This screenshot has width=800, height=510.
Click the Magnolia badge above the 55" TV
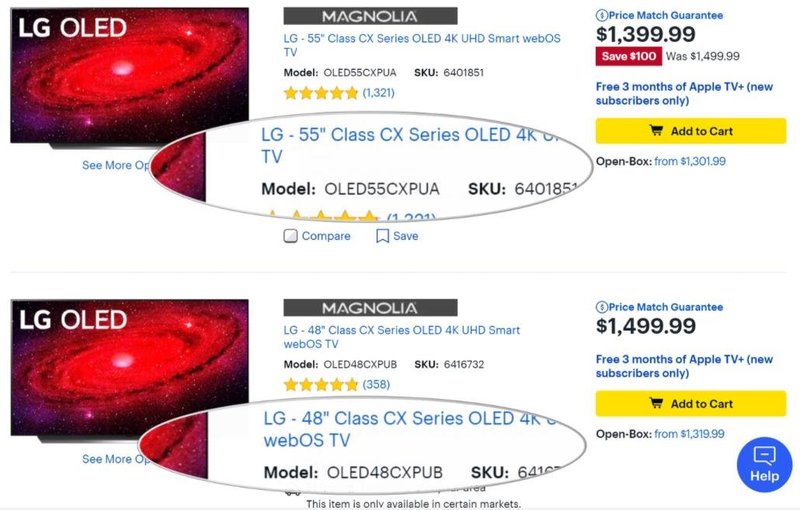(370, 16)
